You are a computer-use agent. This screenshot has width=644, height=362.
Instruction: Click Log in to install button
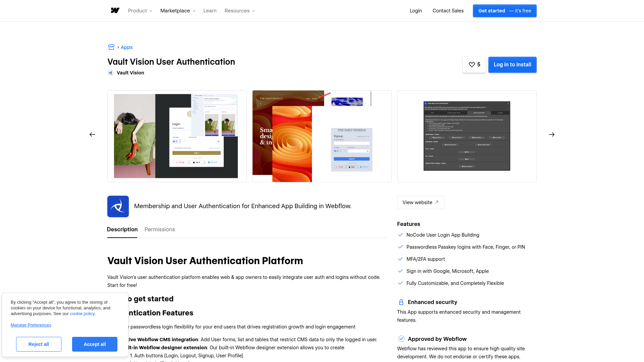(x=512, y=65)
